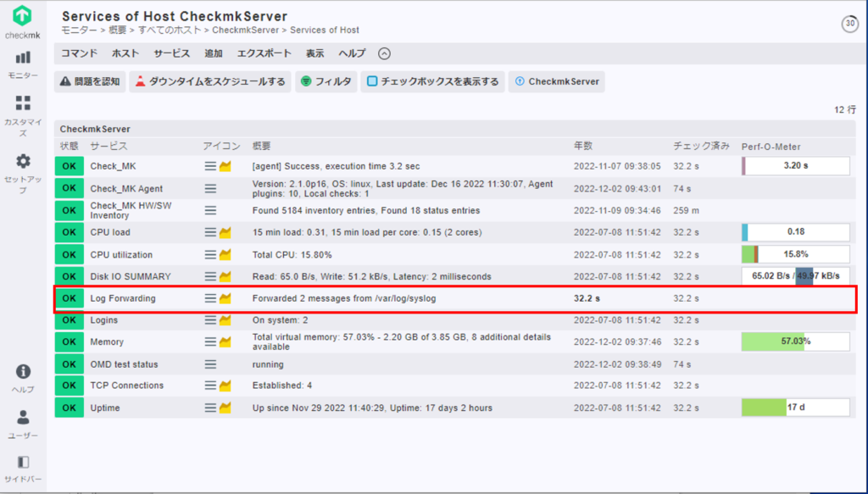This screenshot has height=494, width=868.
Task: Click the Uptime 17 d Perf-O-Meter bar
Action: click(795, 408)
